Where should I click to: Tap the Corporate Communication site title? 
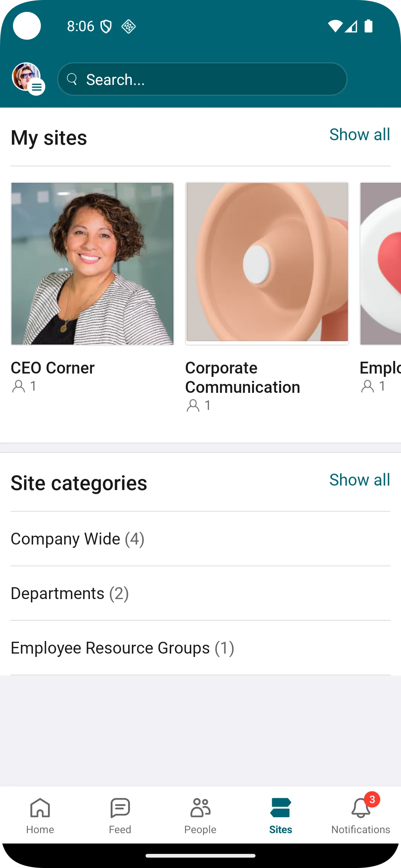[242, 378]
